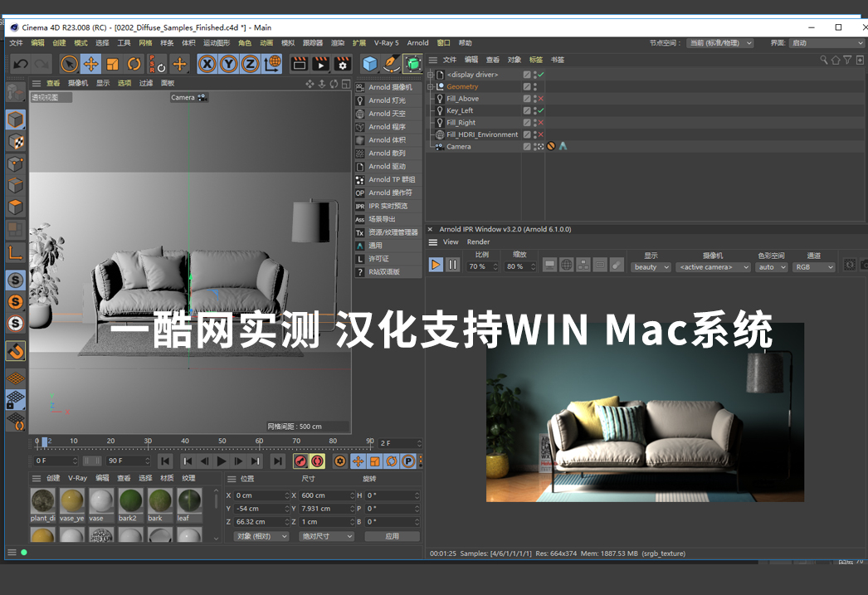Click the autokeying button in timeline controls
Screen dimensions: 868x595
317,461
